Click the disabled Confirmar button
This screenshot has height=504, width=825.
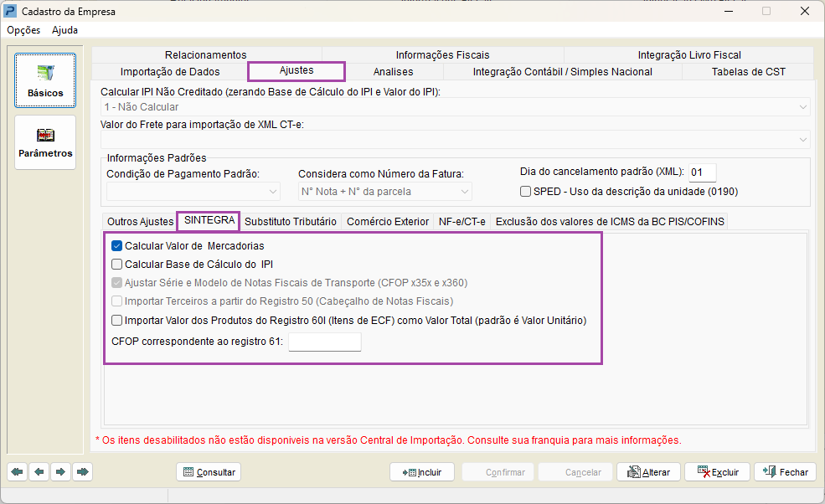tap(498, 472)
